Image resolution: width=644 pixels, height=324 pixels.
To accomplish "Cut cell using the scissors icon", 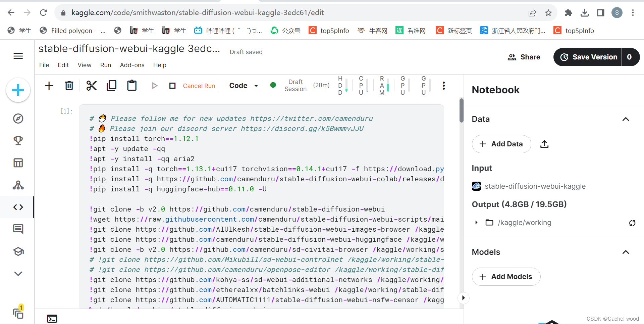I will point(92,86).
